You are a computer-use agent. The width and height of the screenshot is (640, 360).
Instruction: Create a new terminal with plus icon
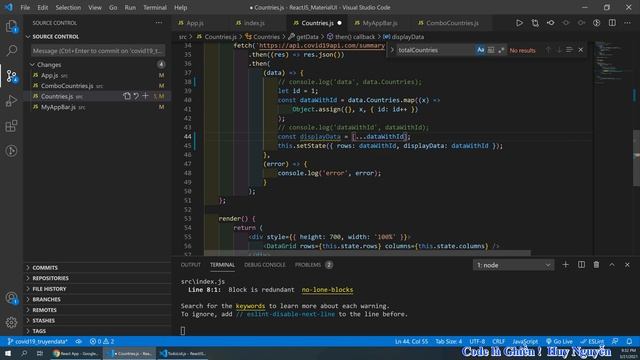[565, 265]
